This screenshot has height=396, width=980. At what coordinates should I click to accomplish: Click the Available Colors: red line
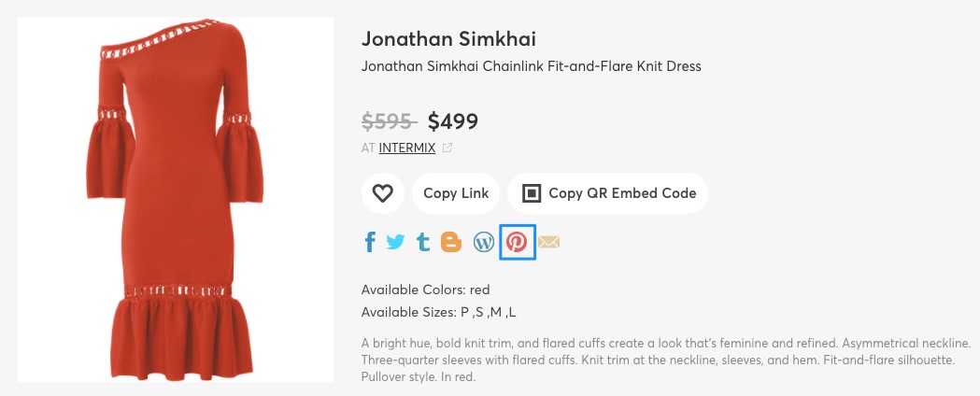coord(426,290)
